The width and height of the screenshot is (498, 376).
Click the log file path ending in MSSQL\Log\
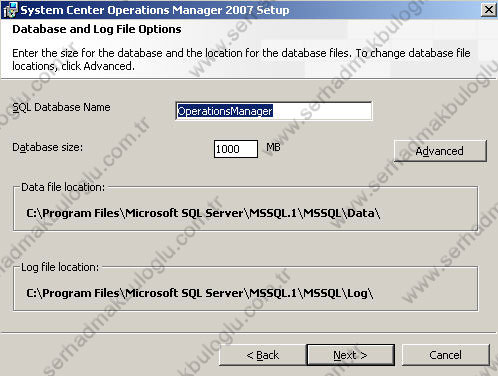200,293
